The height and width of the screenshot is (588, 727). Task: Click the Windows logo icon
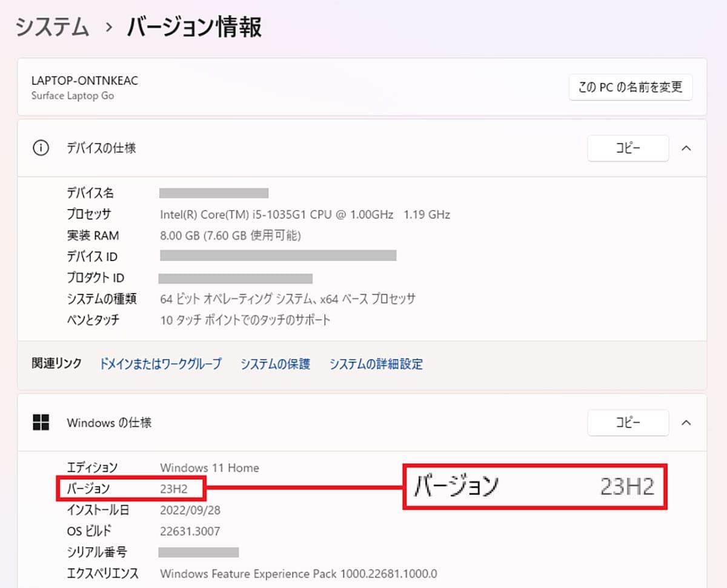[x=41, y=423]
